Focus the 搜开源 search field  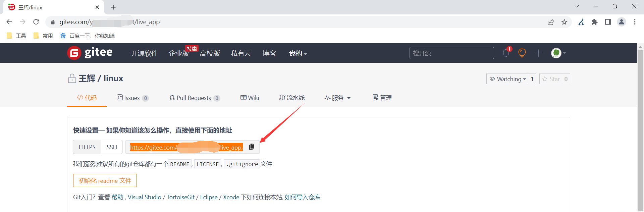[x=451, y=53]
